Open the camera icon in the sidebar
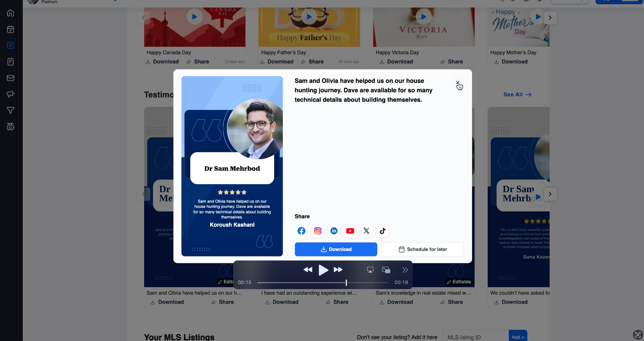The image size is (644, 341). pos(11,126)
